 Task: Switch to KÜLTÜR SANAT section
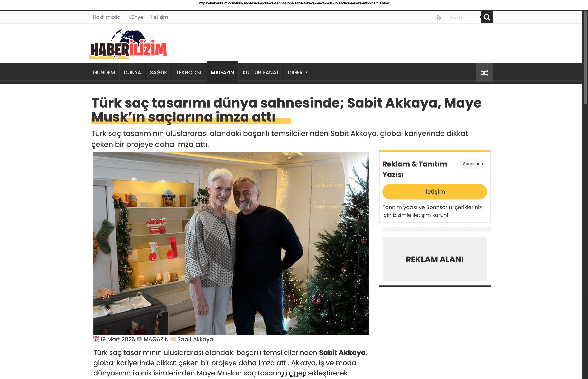(x=261, y=73)
